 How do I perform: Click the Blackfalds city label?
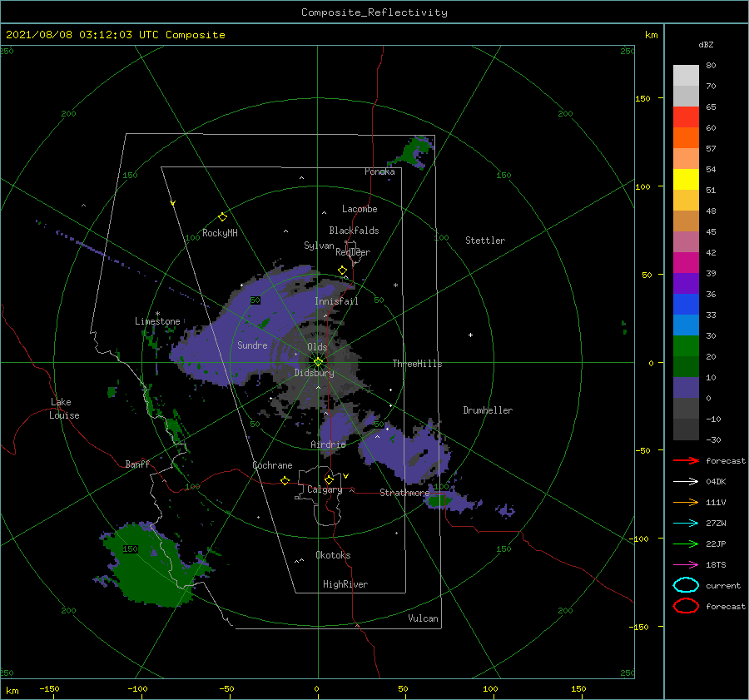pos(354,231)
